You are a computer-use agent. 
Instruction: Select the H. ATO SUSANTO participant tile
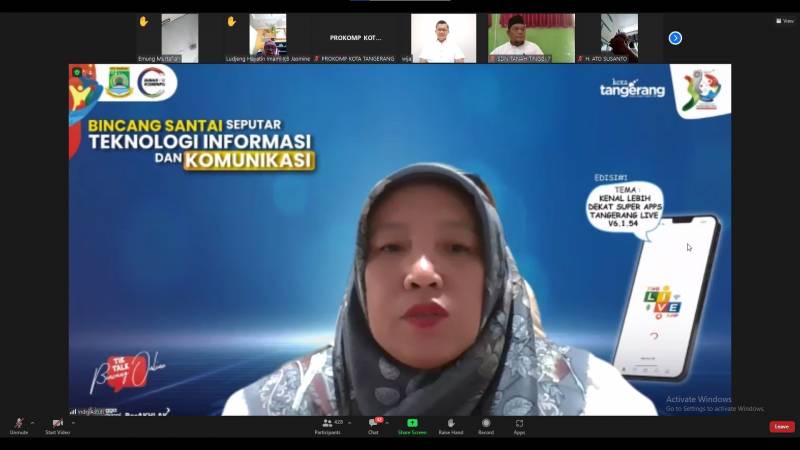coord(619,38)
